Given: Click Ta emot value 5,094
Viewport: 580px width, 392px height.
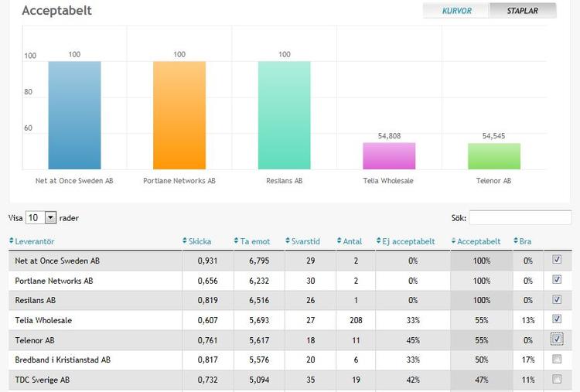Looking at the screenshot, I should (x=259, y=380).
